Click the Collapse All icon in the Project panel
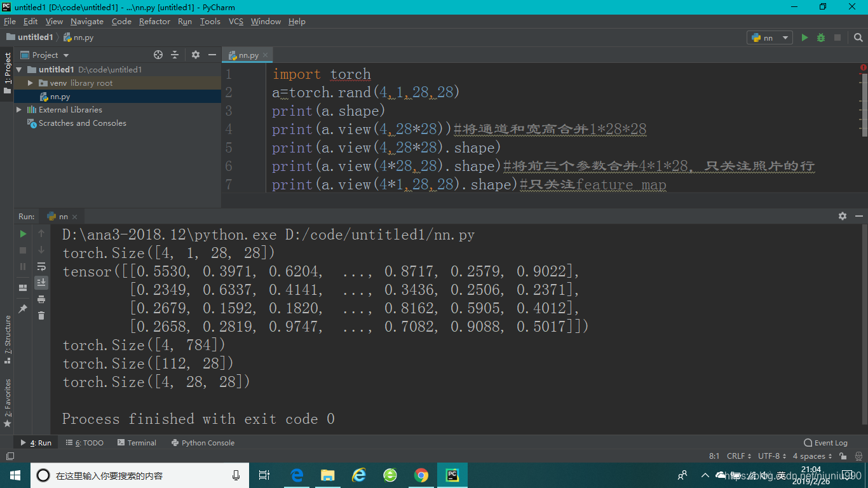The image size is (868, 488). pos(175,55)
